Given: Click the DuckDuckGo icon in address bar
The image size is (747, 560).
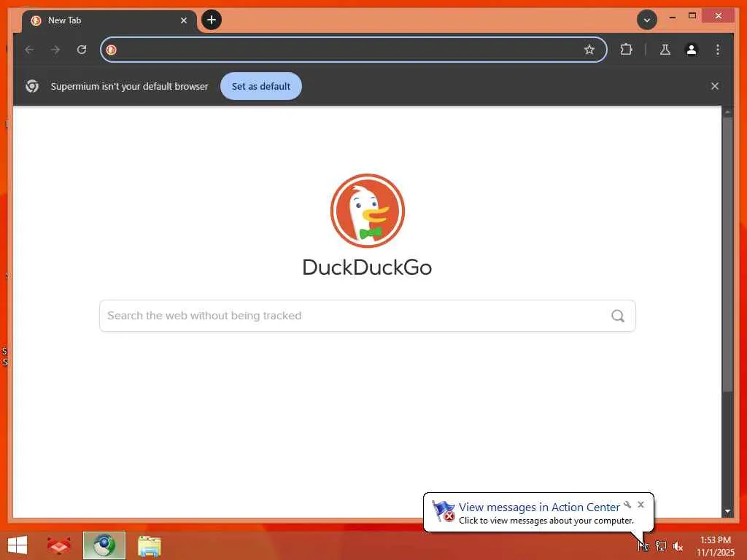Looking at the screenshot, I should (x=112, y=50).
